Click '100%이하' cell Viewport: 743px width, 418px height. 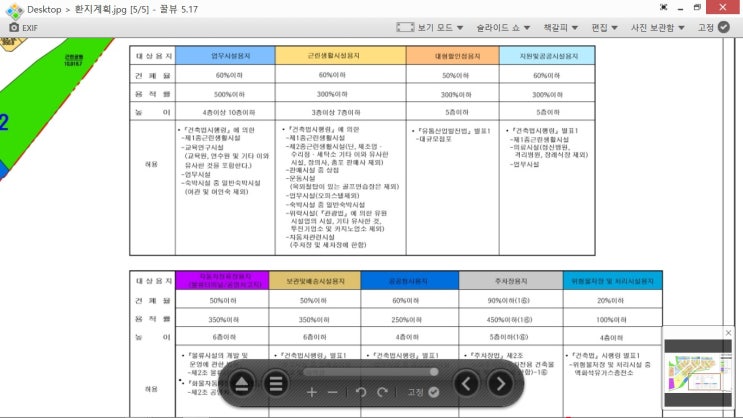[611, 320]
